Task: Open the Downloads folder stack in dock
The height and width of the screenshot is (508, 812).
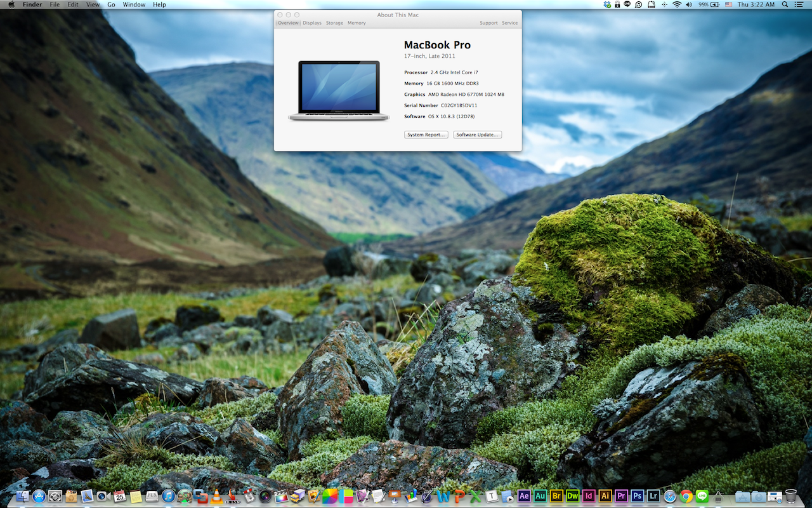Action: [759, 496]
